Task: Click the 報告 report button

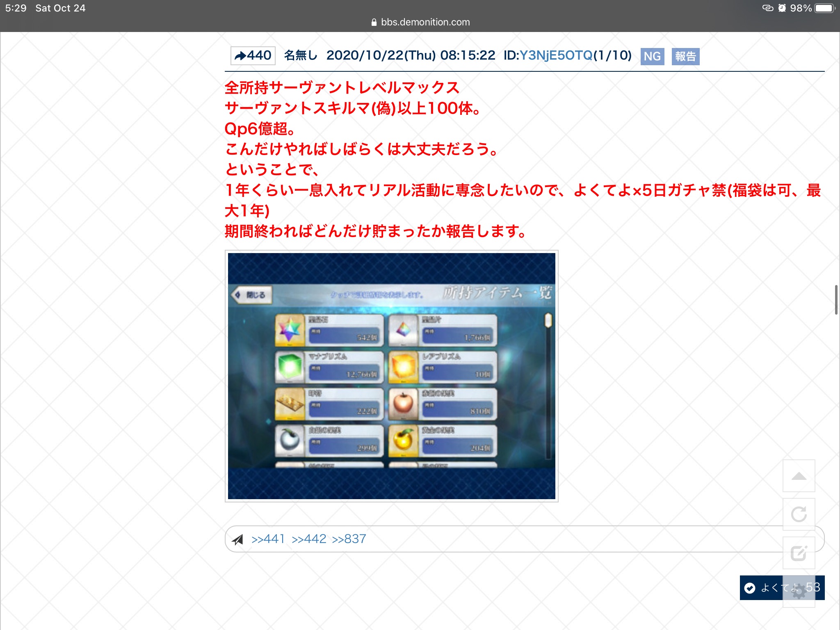Action: point(685,57)
